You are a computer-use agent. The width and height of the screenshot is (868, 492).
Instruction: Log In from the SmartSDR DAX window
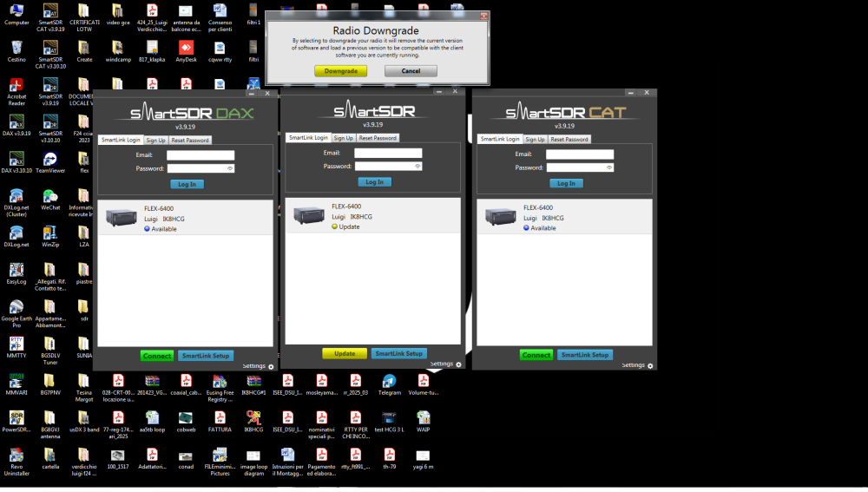click(187, 184)
